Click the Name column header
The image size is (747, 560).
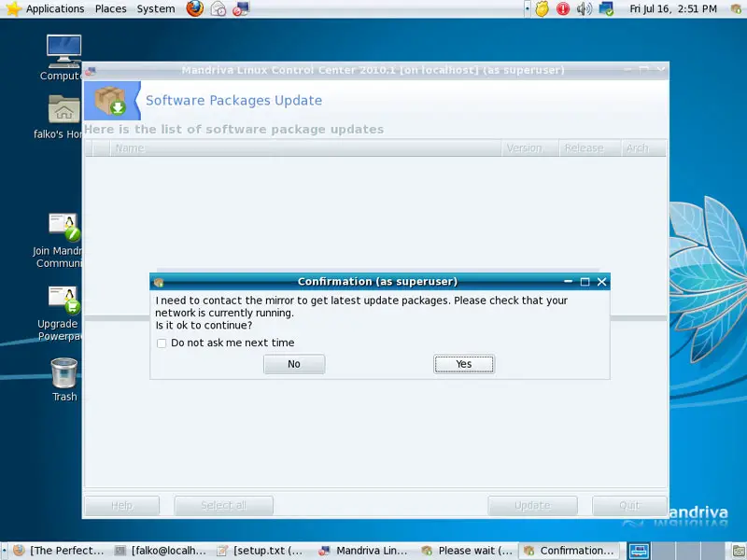(305, 148)
